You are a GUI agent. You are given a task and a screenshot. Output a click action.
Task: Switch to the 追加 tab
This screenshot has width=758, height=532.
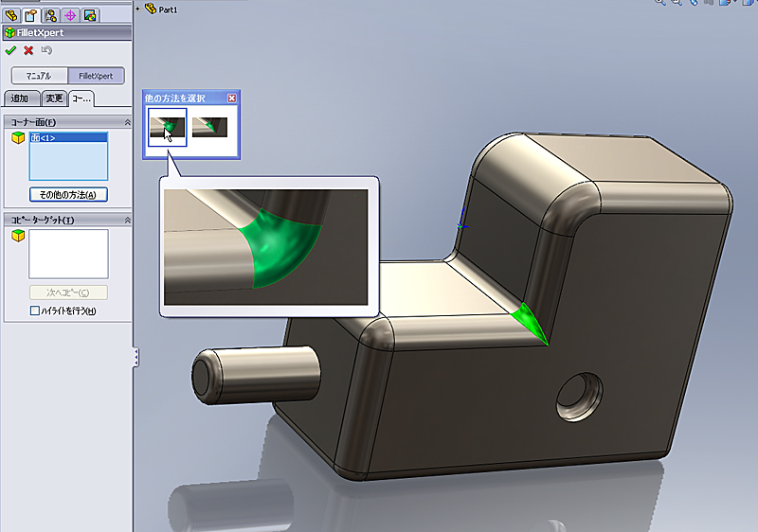point(22,99)
